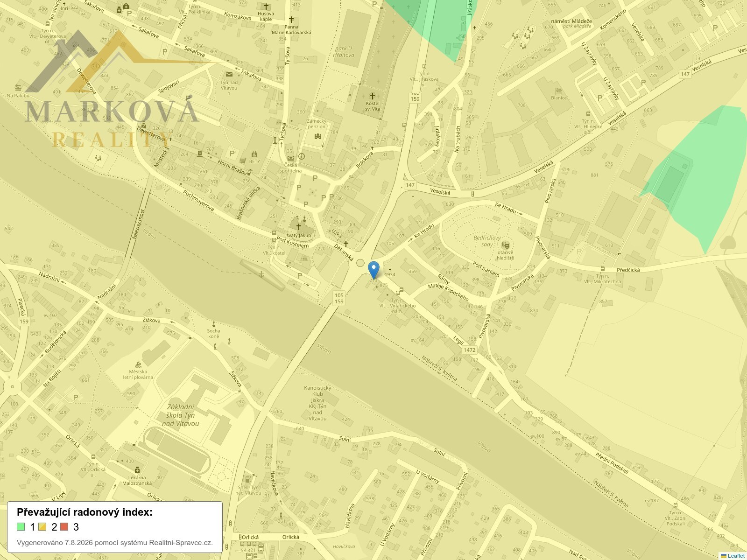Click the parking P icon on U Zastávky

[x=600, y=98]
